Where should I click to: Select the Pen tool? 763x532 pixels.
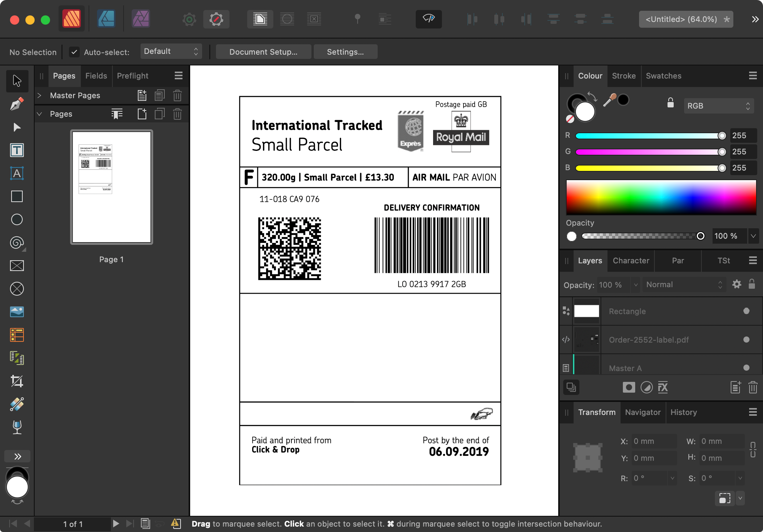[17, 104]
